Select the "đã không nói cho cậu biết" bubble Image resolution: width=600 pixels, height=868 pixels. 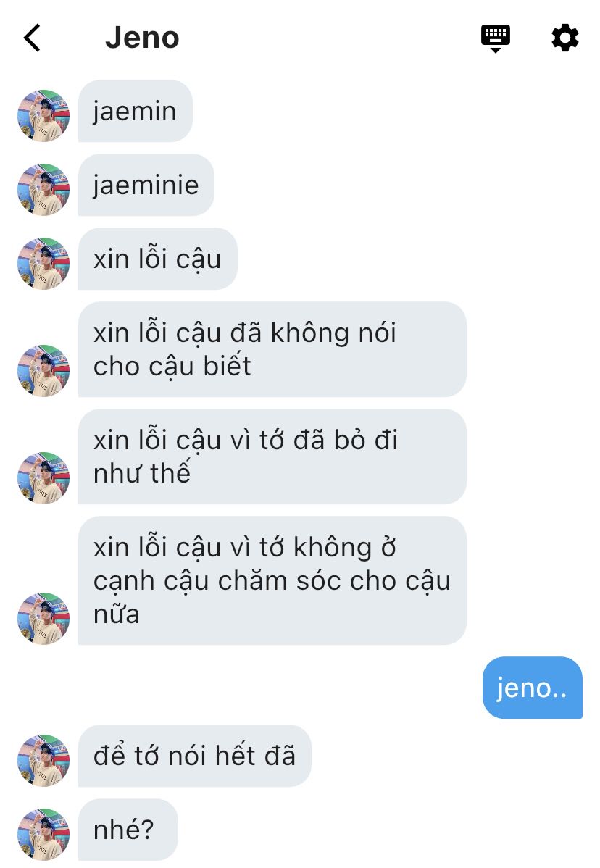click(x=272, y=349)
